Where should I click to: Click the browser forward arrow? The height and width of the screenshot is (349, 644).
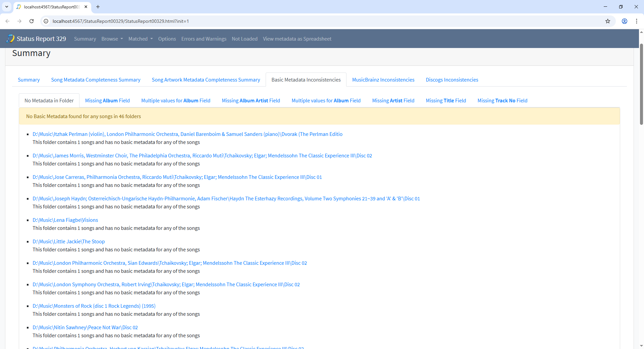coord(19,21)
